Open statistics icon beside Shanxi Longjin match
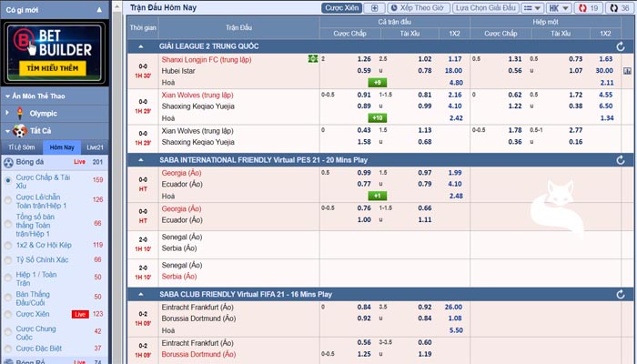637x364 pixels. (x=628, y=71)
